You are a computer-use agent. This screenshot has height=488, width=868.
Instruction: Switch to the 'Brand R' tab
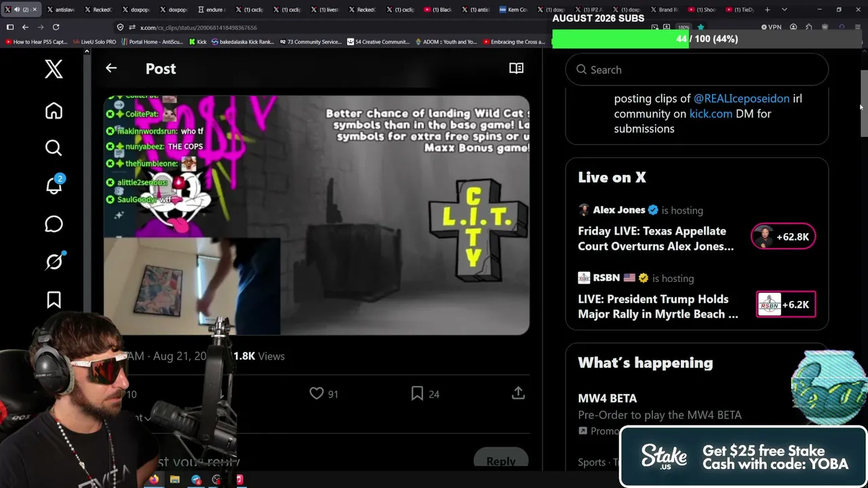point(663,9)
